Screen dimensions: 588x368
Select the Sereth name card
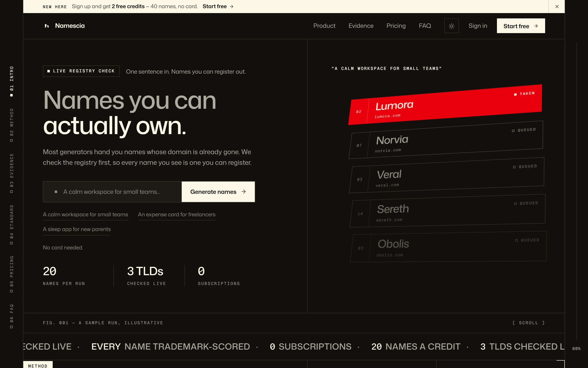pos(447,211)
